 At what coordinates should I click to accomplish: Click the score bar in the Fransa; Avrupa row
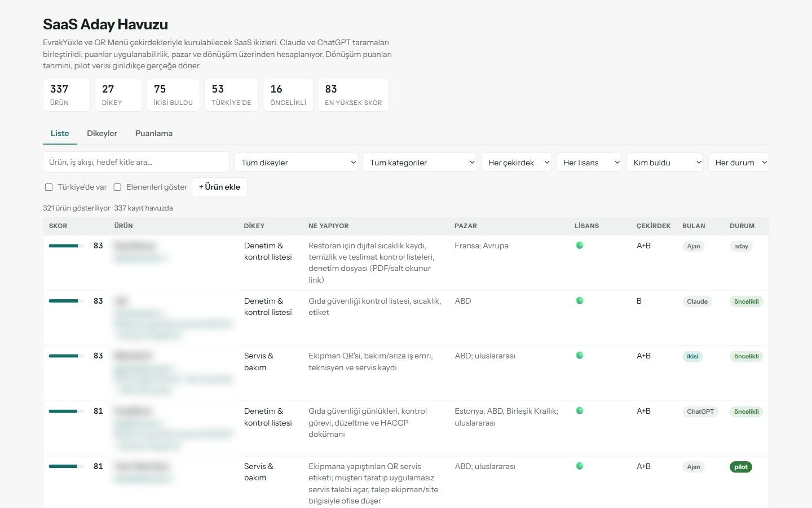point(66,246)
